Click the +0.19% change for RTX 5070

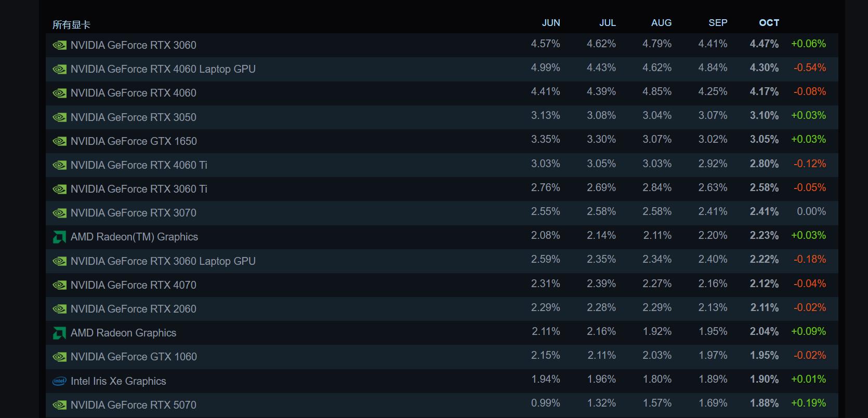tap(808, 403)
